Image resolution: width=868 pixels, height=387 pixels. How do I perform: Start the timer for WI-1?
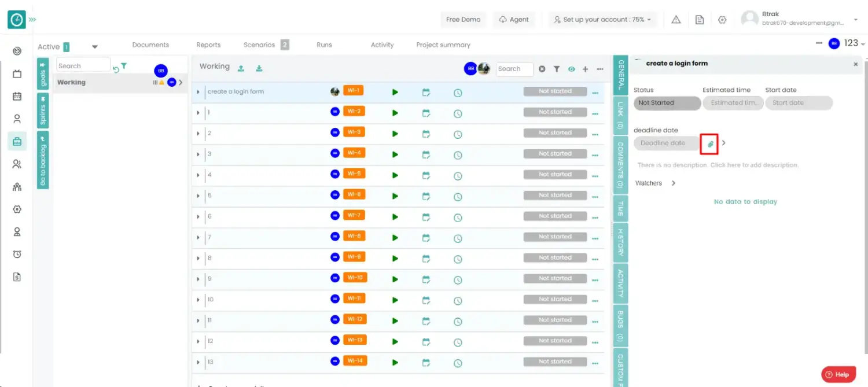(395, 92)
